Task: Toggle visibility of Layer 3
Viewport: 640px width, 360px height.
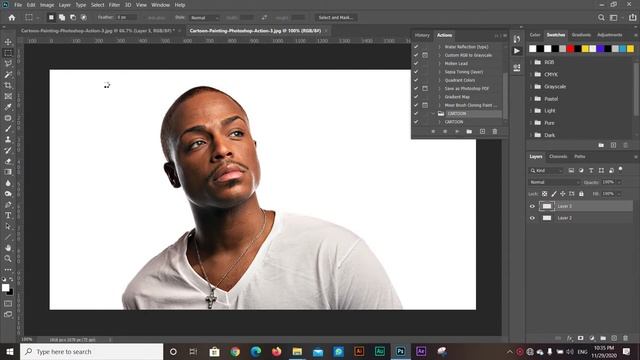Action: (x=532, y=206)
